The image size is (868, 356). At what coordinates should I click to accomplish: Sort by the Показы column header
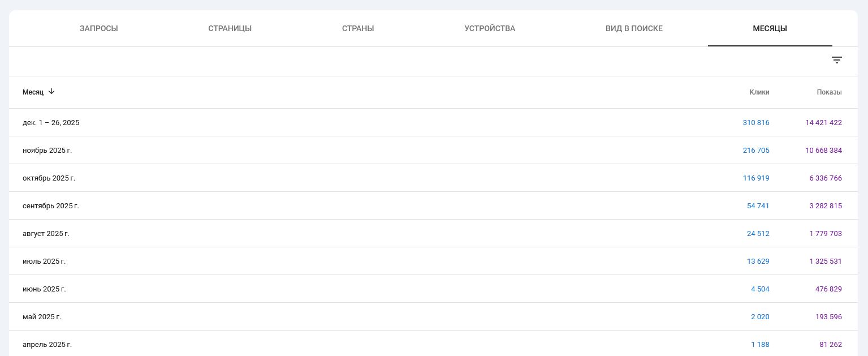tap(829, 92)
